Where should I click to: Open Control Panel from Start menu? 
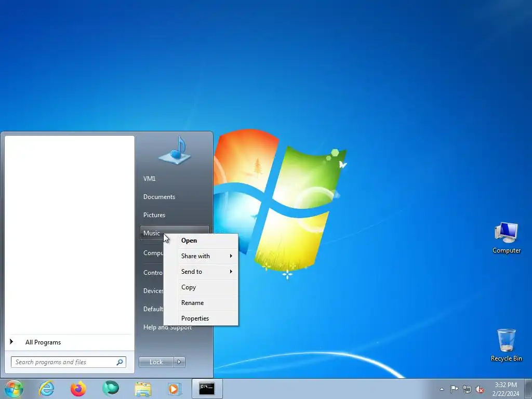[x=153, y=273]
